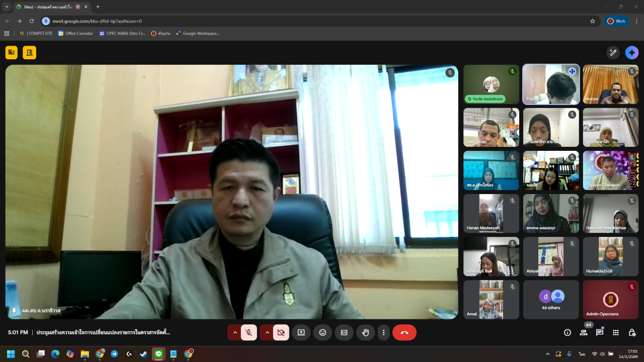Image resolution: width=644 pixels, height=362 pixels.
Task: Toggle the microphone mute button
Action: (x=249, y=332)
